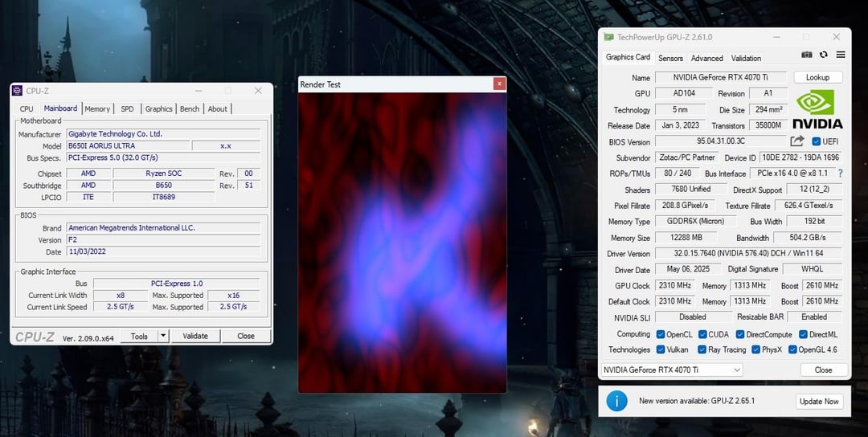Click the Driver Version field in GPU-Z
This screenshot has width=868, height=437.
[748, 253]
